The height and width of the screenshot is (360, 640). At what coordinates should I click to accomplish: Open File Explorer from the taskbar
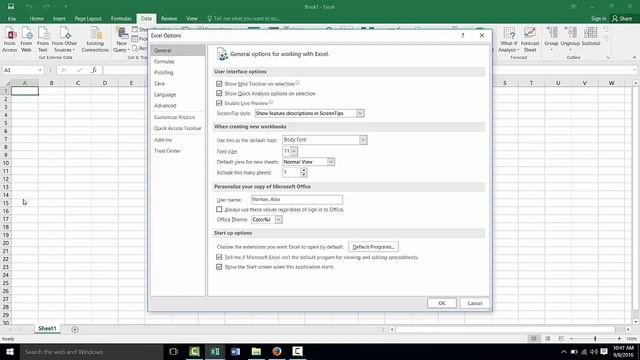coord(256,351)
